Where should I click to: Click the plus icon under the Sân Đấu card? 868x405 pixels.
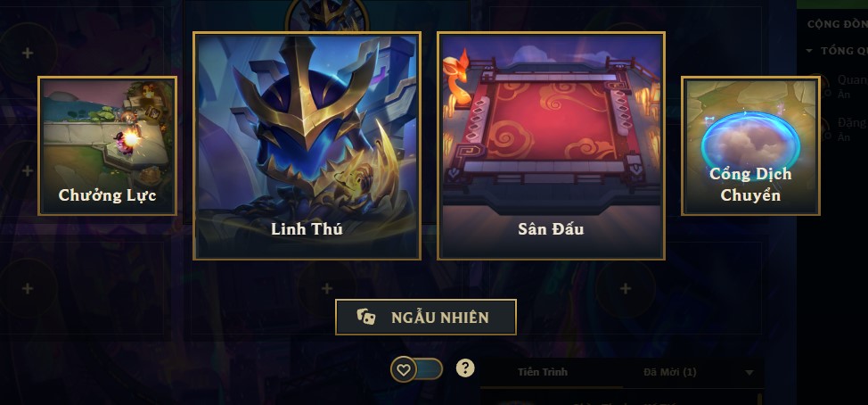[x=625, y=289]
